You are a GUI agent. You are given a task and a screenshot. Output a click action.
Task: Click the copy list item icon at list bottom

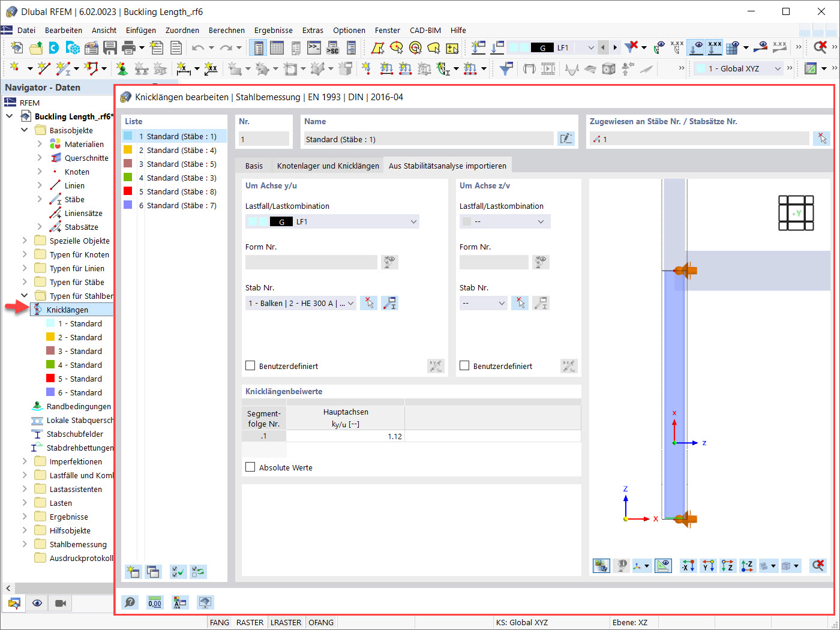(x=154, y=572)
